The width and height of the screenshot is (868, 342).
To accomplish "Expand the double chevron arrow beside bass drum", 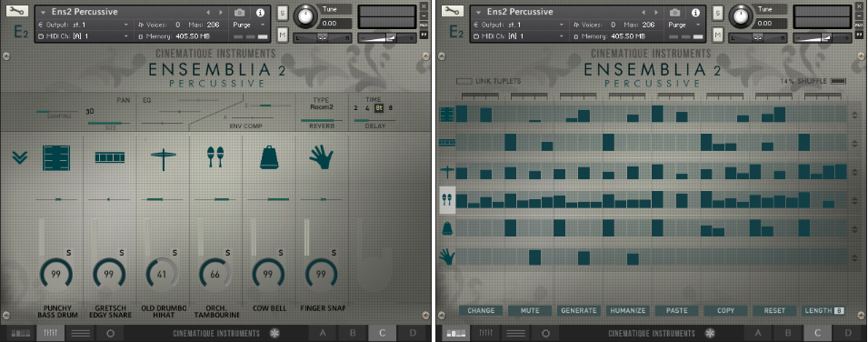I will pyautogui.click(x=19, y=158).
